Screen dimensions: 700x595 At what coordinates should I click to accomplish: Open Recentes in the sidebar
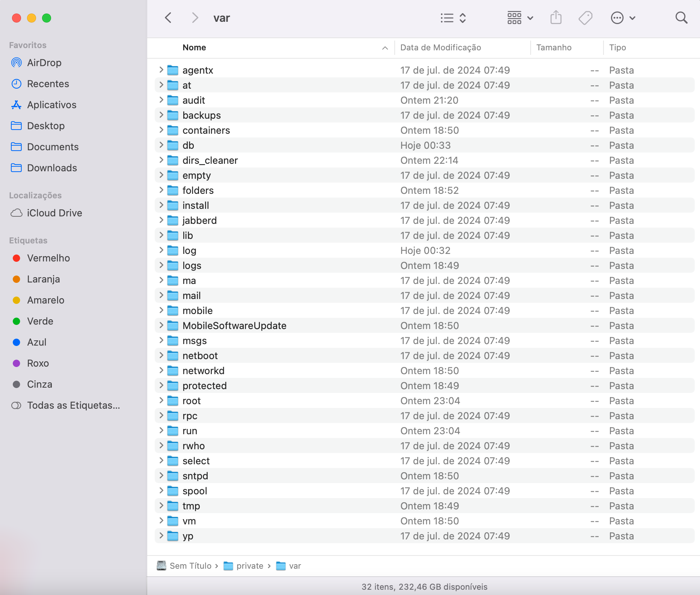coord(48,84)
